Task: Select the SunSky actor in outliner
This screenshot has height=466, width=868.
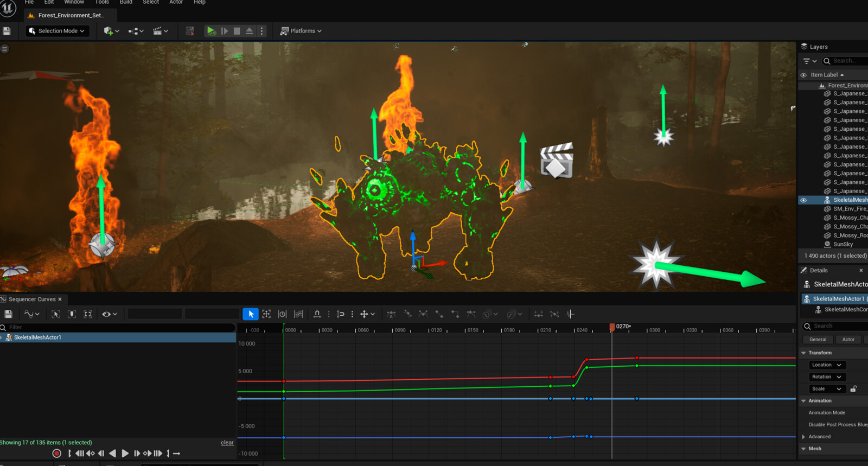Action: point(843,245)
